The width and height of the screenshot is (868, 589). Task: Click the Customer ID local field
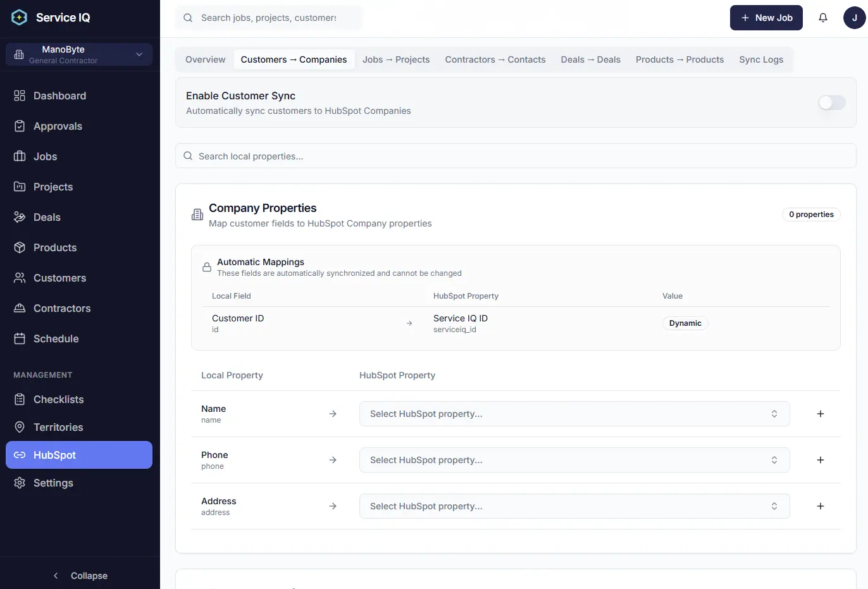[x=238, y=318]
